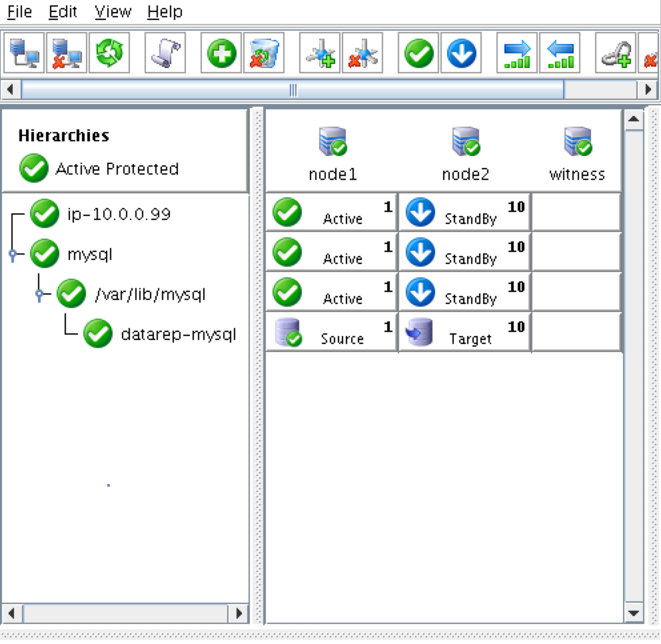Open the Edit menu
Screen dimensions: 661x644
[x=63, y=12]
